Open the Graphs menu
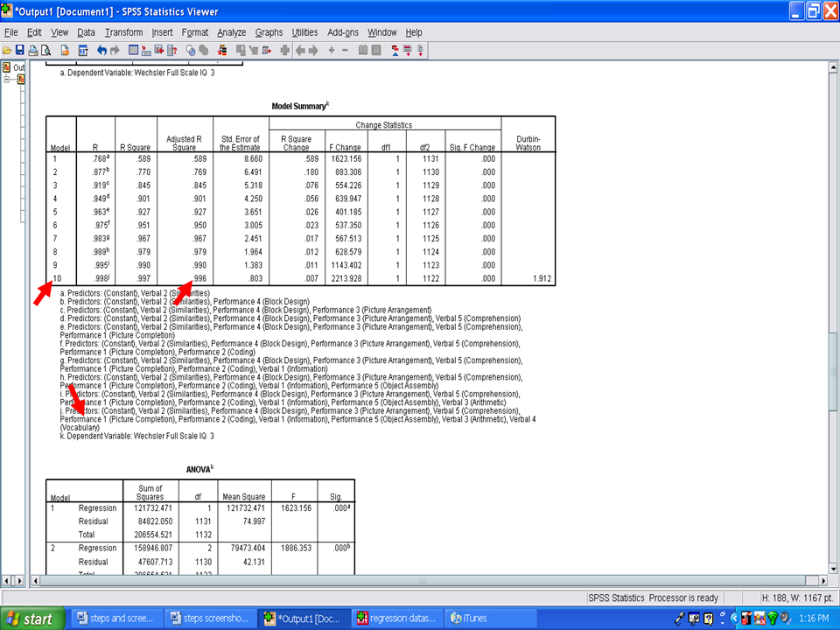The image size is (840, 630). pos(269,32)
